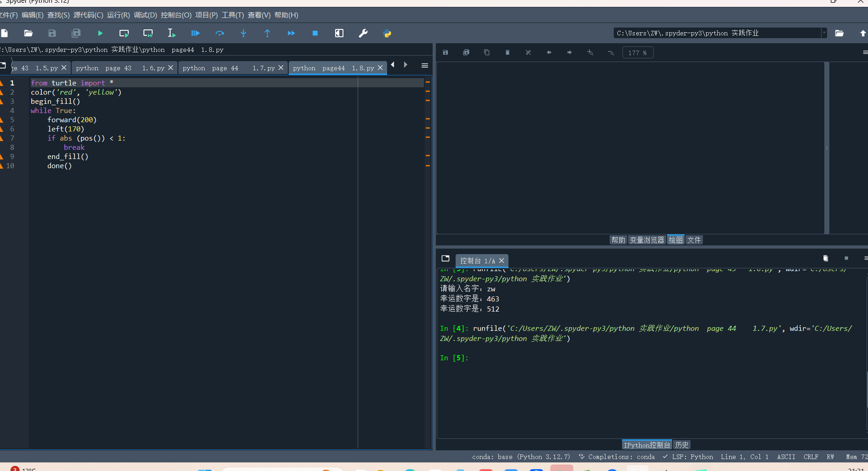Change to parent directory arrow icon
The height and width of the screenshot is (471, 868).
coord(863,33)
